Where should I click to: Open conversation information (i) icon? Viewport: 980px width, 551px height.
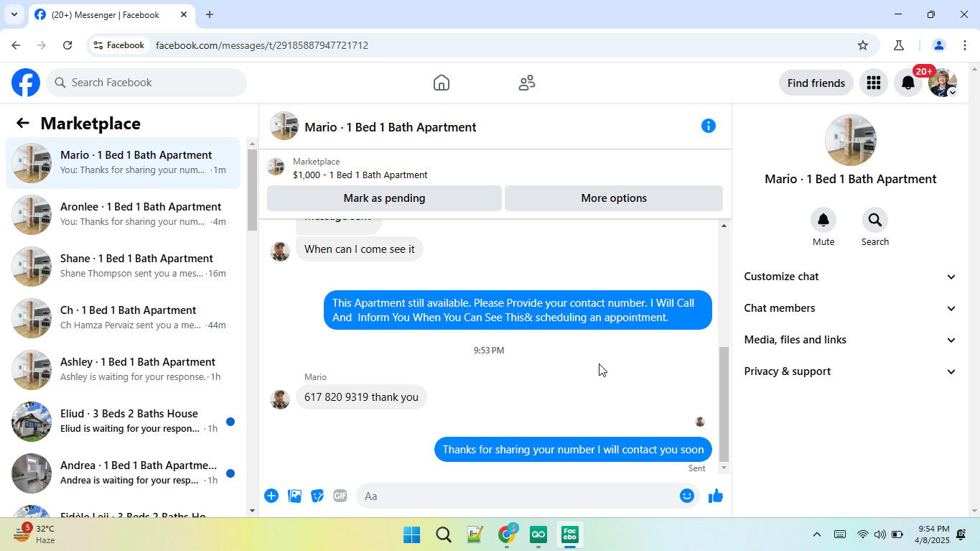(709, 126)
